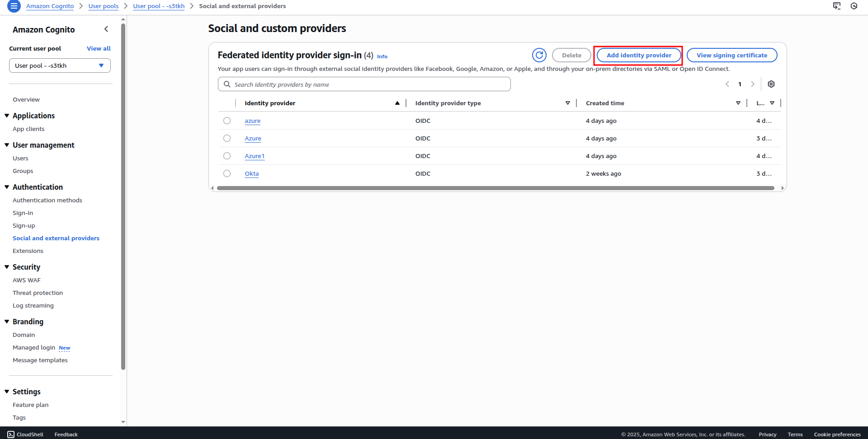Open Feature plan settings
This screenshot has height=439, width=868.
click(31, 405)
